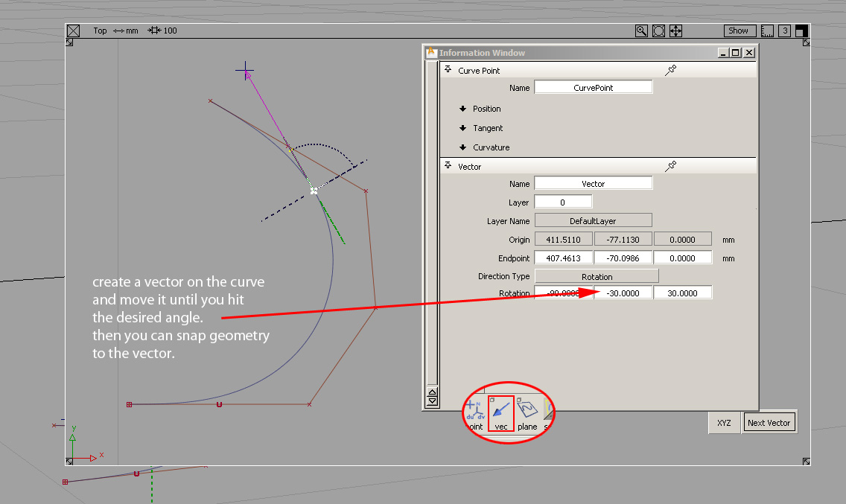Click the circular fit-view icon
Image resolution: width=846 pixels, height=504 pixels.
(658, 31)
